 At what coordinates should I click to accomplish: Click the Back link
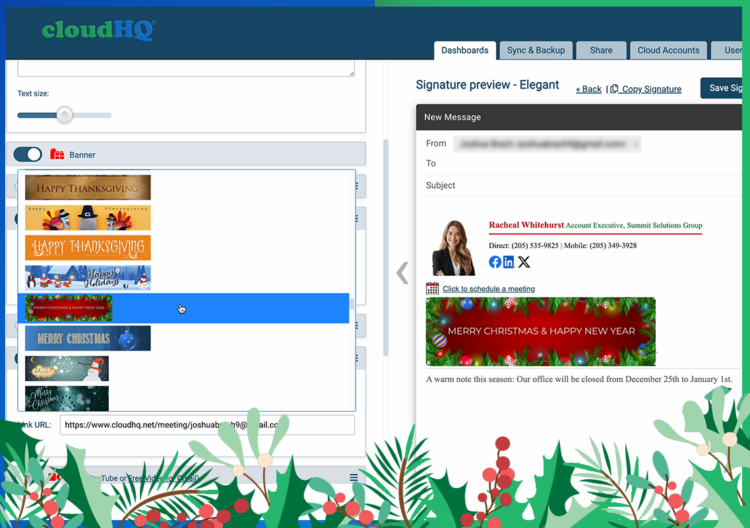tap(589, 89)
